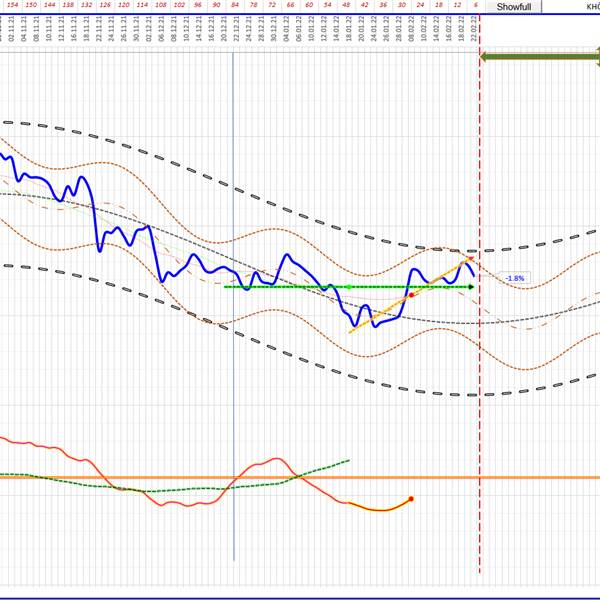Click the green double-headed arrow at top right
Screen dimensions: 600x600
pyautogui.click(x=540, y=57)
